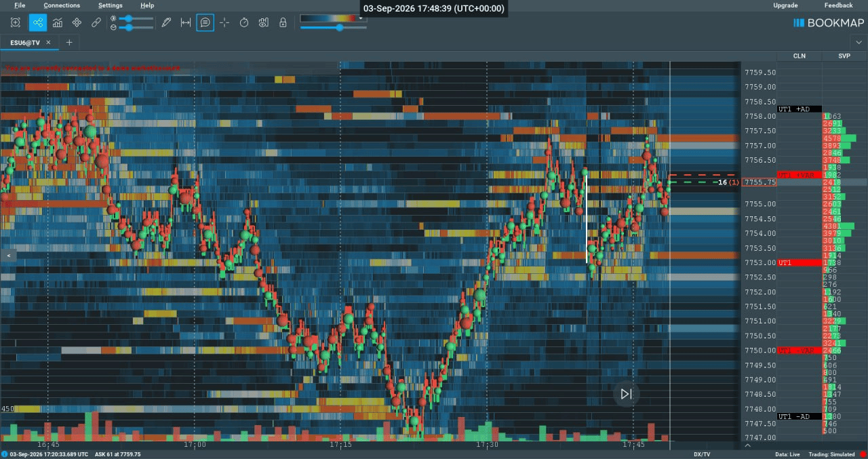The height and width of the screenshot is (459, 868).
Task: Click the Upgrade link
Action: (785, 5)
